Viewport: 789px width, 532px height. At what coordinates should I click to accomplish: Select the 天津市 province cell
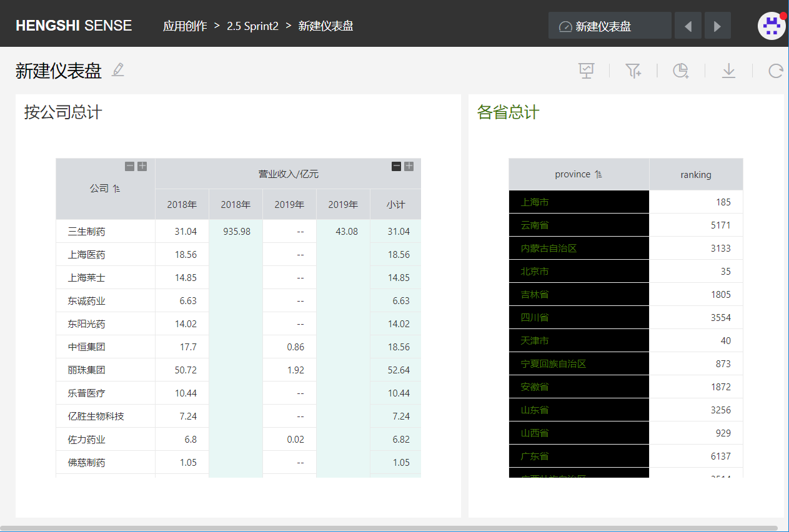coord(579,340)
